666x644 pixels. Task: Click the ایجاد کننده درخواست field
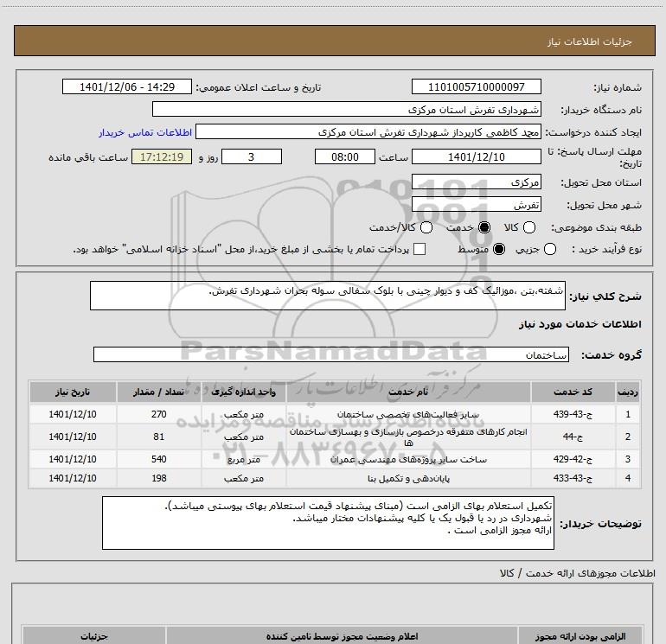click(368, 132)
